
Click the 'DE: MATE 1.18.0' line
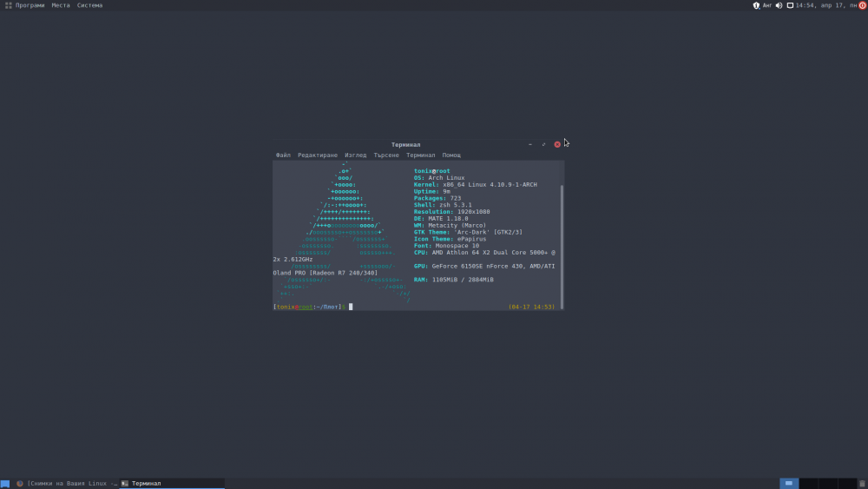click(441, 219)
